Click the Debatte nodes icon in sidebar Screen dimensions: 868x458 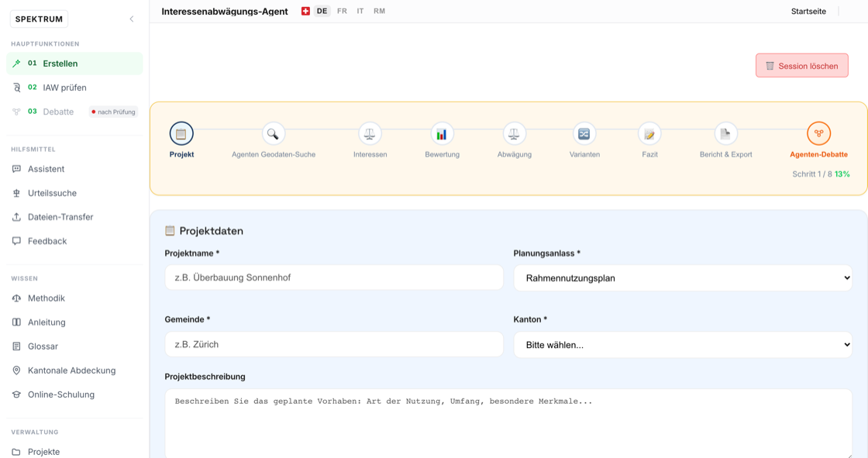click(16, 112)
